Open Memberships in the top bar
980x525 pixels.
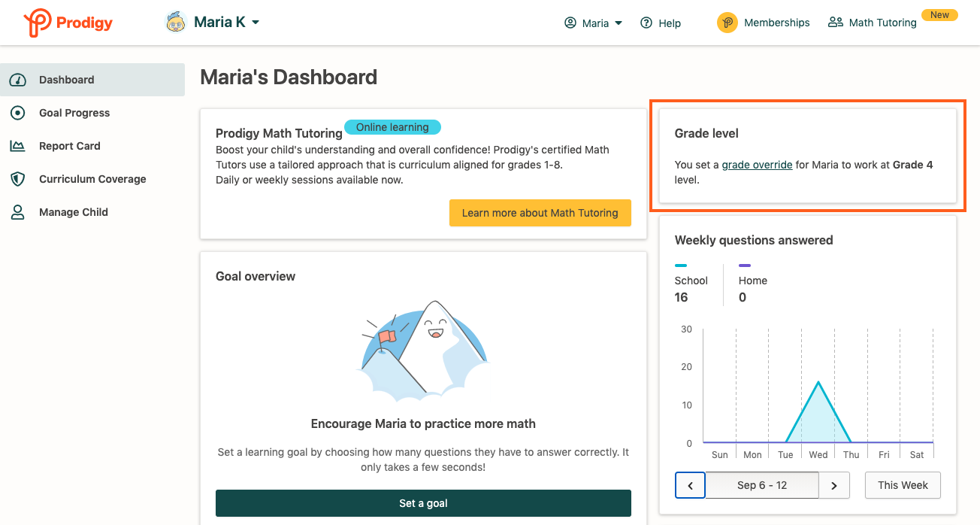tap(764, 23)
